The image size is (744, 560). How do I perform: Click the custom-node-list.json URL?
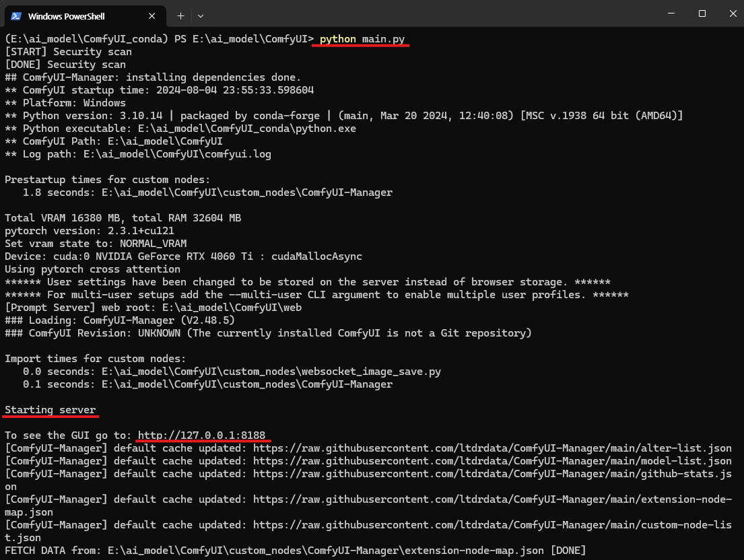pos(492,525)
